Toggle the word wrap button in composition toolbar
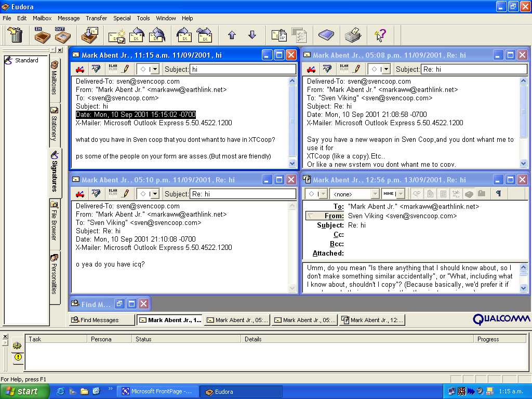532x399 pixels. [x=443, y=194]
